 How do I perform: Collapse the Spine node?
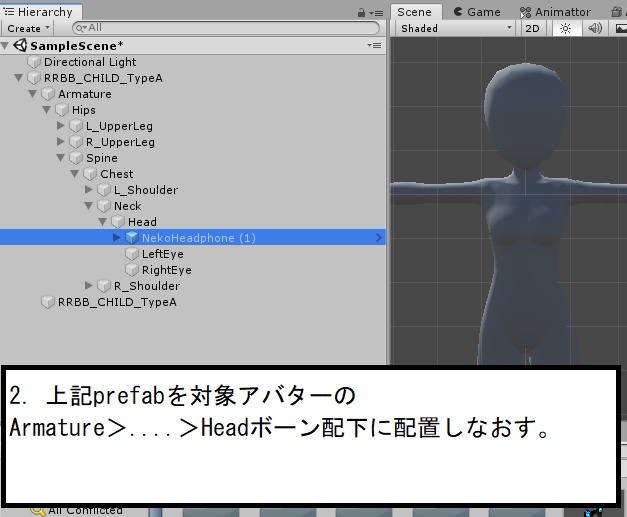(x=61, y=158)
